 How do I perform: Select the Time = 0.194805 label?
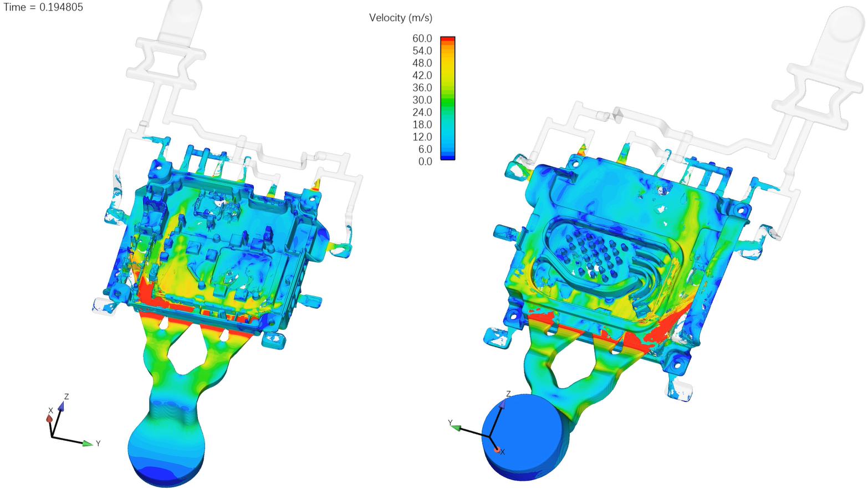43,7
